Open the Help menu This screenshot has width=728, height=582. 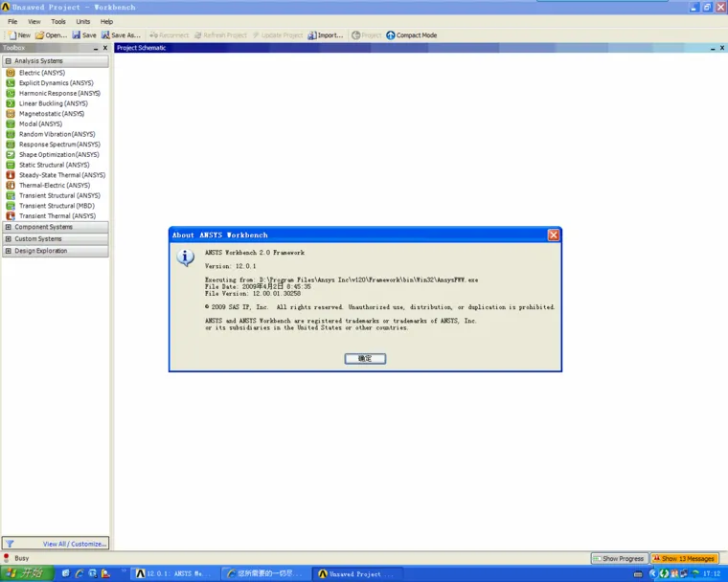coord(106,21)
